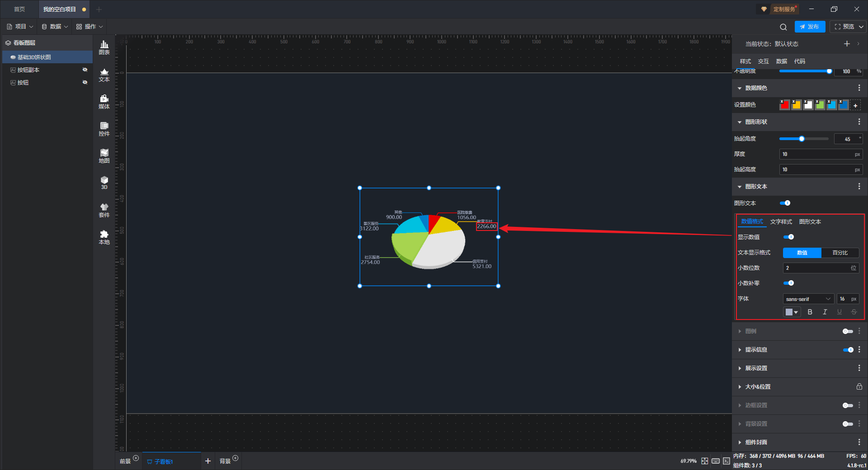Collapse the 图形文本 section
Screen dimensions: 868x470
(740, 187)
